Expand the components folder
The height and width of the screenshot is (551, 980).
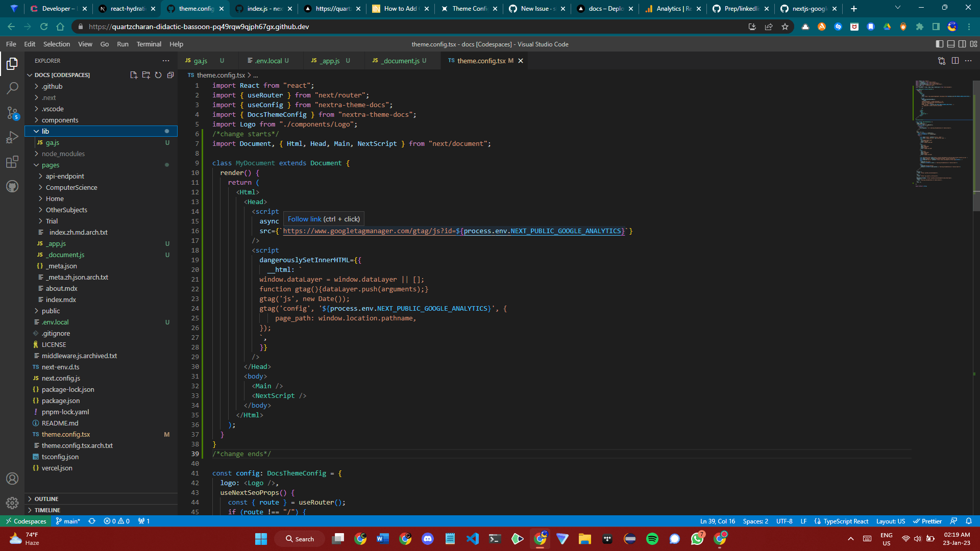click(60, 120)
